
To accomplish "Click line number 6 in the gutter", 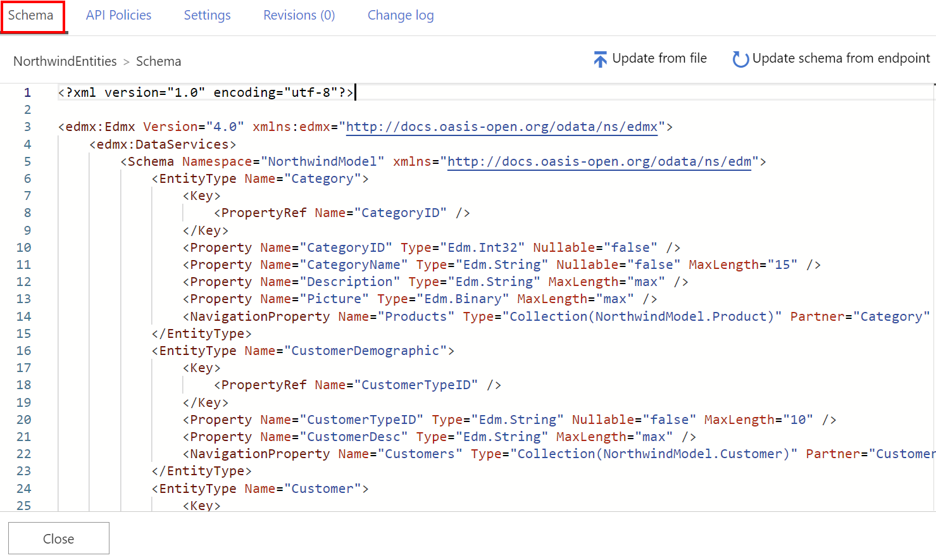I will [x=27, y=178].
